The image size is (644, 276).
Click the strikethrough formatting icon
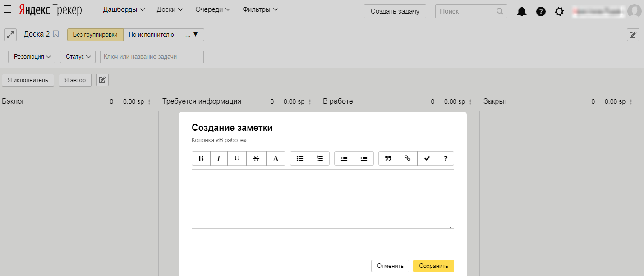tap(256, 158)
